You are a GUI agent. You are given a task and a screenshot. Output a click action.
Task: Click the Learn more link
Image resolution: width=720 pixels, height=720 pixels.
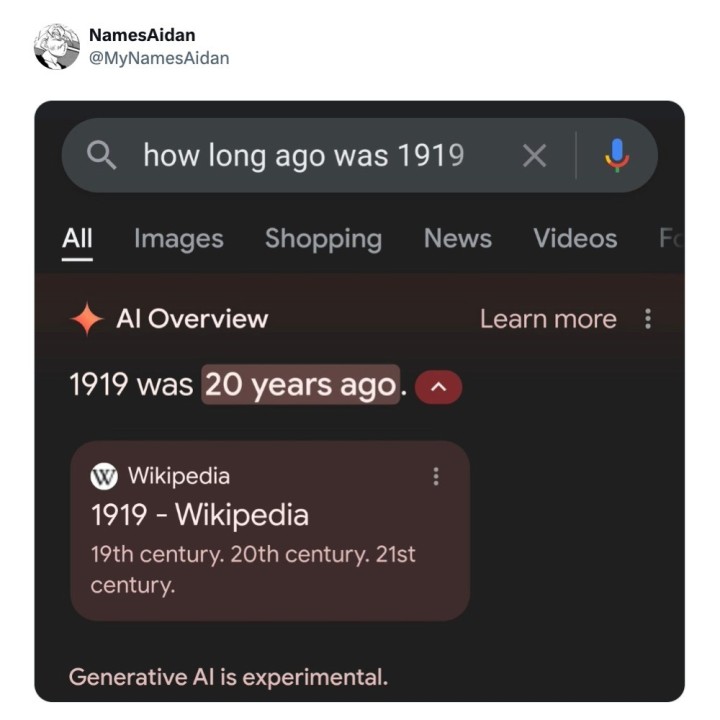[x=548, y=319]
